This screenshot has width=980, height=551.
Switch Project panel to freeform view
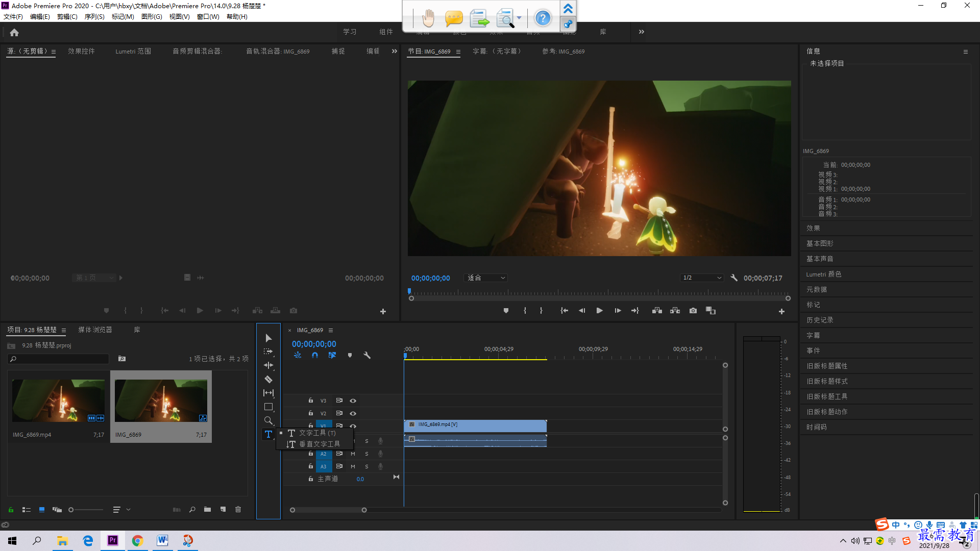[x=57, y=509]
